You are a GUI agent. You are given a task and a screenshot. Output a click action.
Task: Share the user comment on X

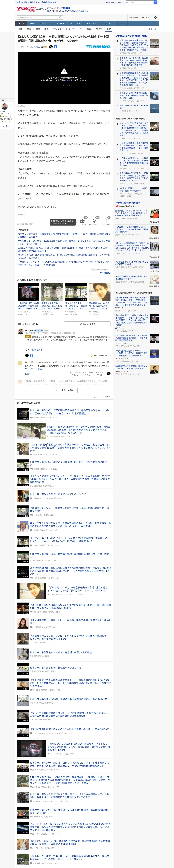[x=108, y=374]
